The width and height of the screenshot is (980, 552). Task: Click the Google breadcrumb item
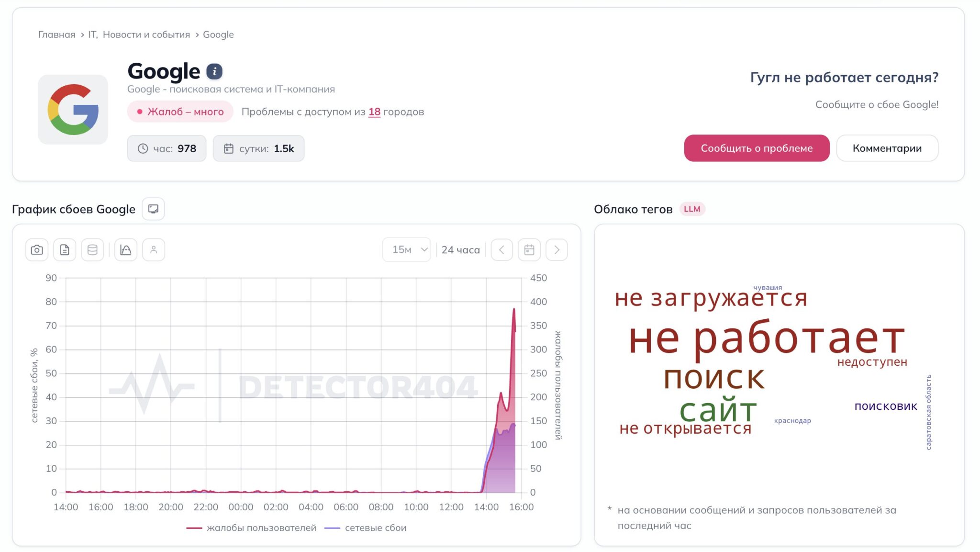(x=218, y=34)
